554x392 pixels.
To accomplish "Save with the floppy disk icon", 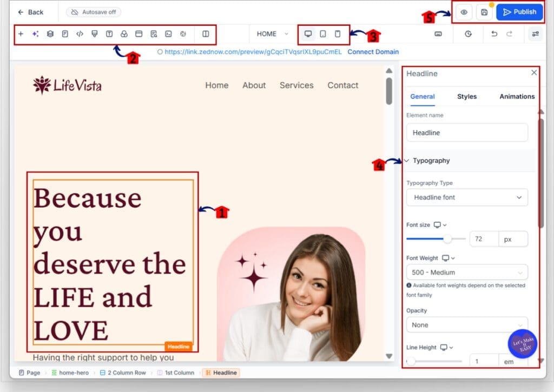I will click(x=484, y=12).
